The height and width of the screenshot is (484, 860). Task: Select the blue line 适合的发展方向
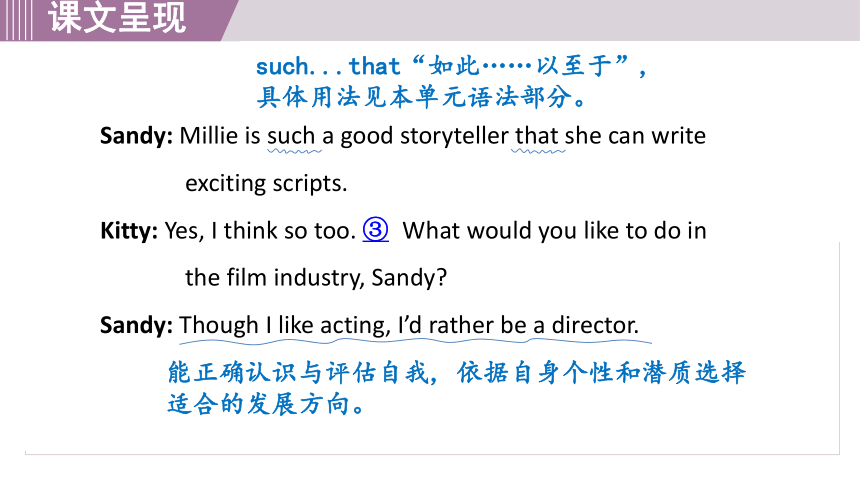click(265, 405)
